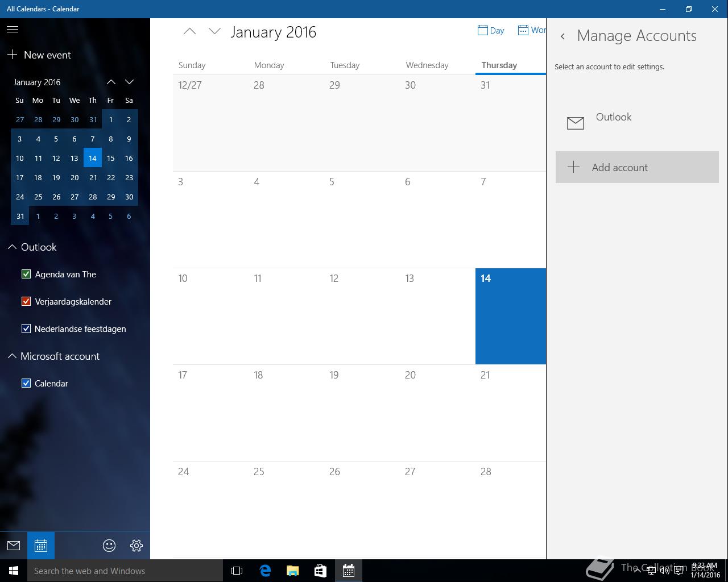Collapse the Outlook calendar group
The width and height of the screenshot is (728, 582).
click(12, 247)
